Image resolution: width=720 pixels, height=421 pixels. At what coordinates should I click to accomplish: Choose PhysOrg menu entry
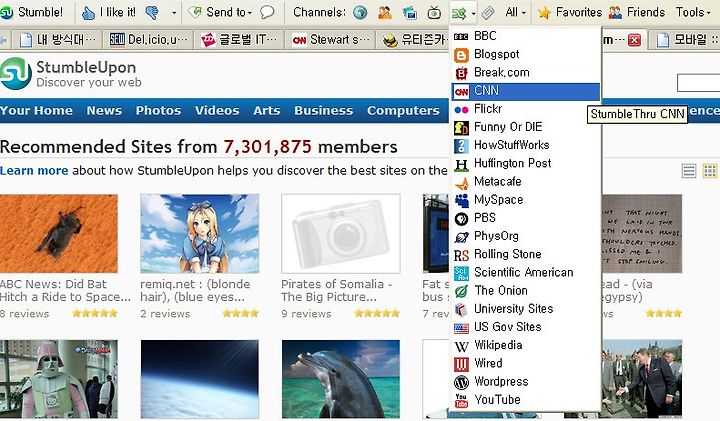tap(526, 236)
